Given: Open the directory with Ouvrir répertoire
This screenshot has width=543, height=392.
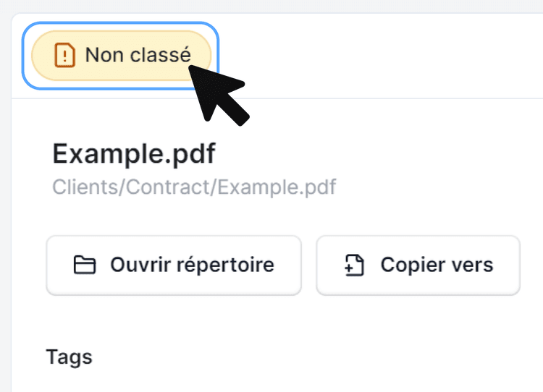Looking at the screenshot, I should [174, 265].
